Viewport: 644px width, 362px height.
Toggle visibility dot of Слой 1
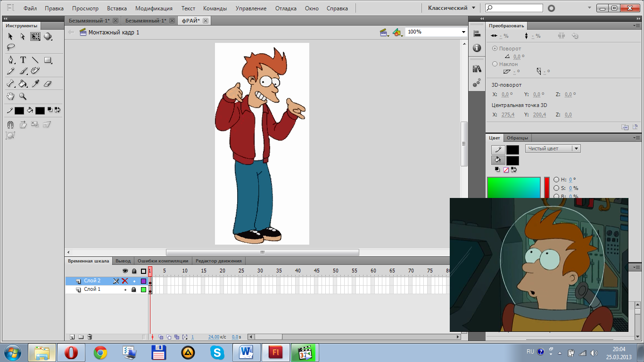coord(125,289)
